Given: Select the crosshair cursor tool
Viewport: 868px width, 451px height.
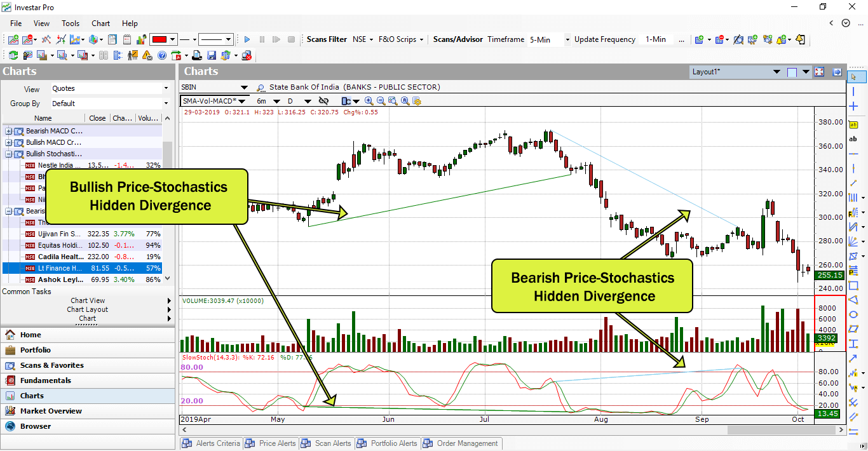Looking at the screenshot, I should pyautogui.click(x=853, y=107).
